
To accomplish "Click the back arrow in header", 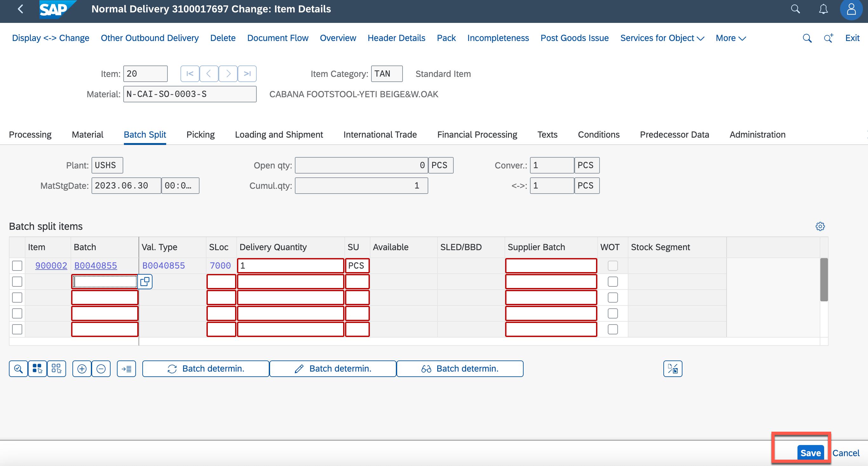I will pyautogui.click(x=21, y=9).
